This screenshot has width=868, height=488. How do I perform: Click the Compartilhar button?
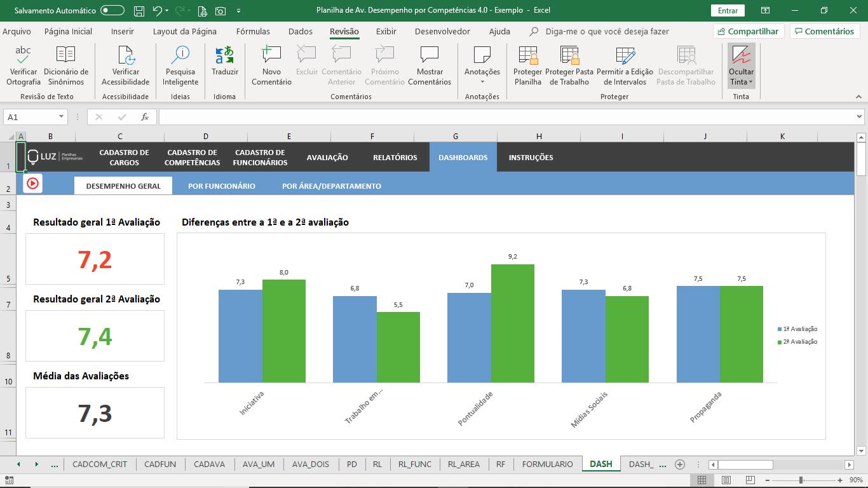tap(749, 31)
